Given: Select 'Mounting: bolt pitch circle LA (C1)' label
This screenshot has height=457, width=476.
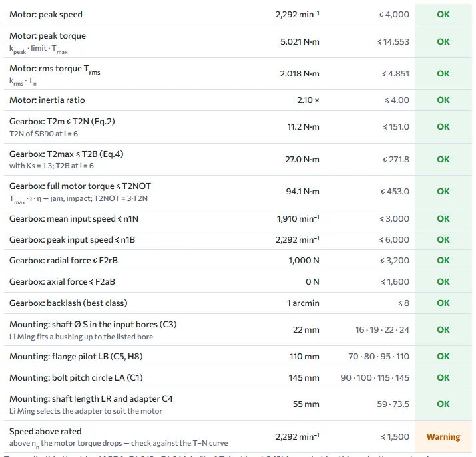Looking at the screenshot, I should coord(76,378).
